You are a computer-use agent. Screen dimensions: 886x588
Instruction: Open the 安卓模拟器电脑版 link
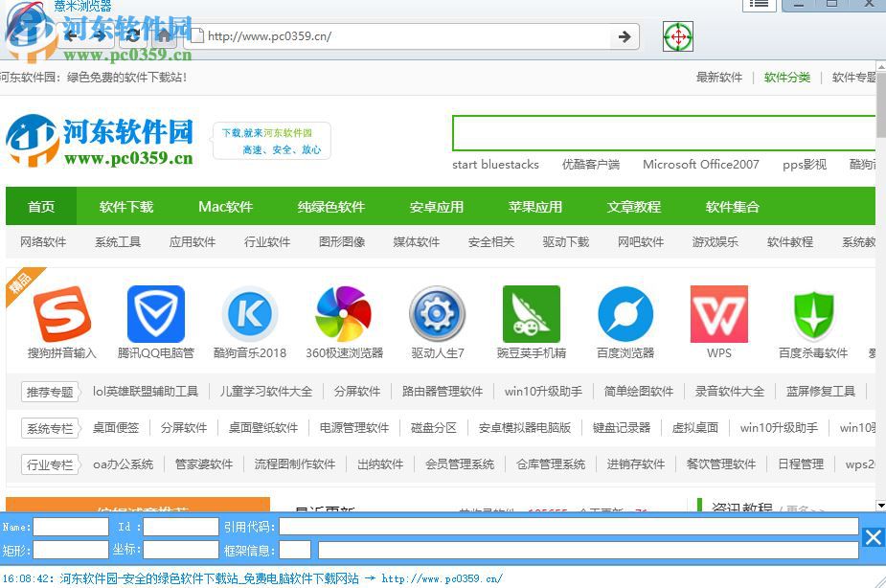(x=524, y=427)
